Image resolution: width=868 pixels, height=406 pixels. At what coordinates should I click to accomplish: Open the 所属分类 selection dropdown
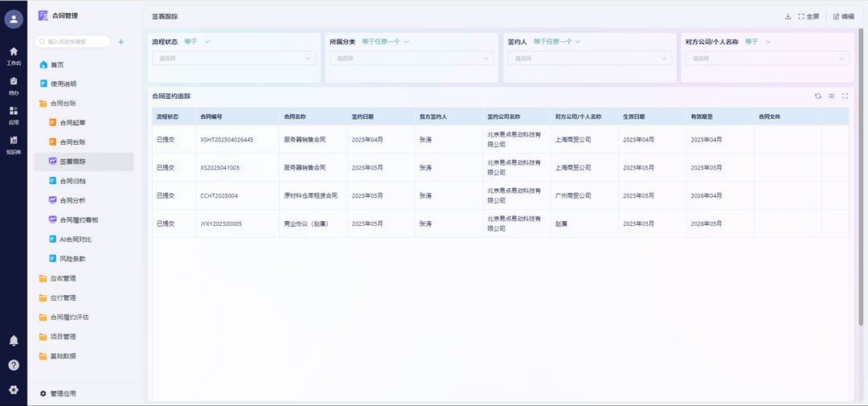411,58
